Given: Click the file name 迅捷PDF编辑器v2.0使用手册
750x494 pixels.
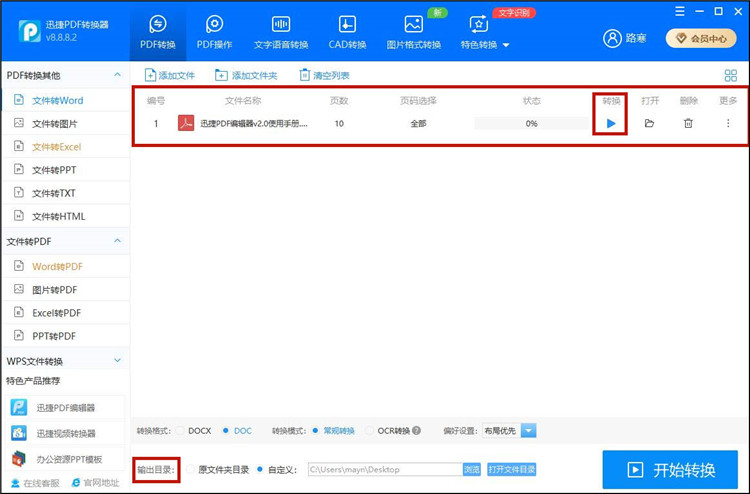Looking at the screenshot, I should [x=254, y=123].
